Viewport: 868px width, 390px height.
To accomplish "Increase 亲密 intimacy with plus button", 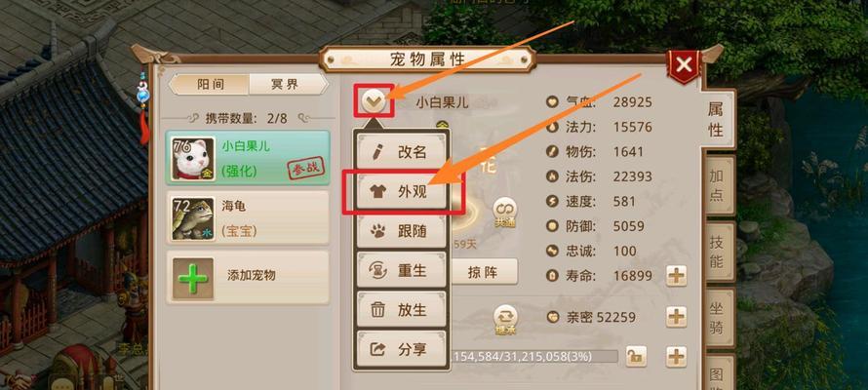I will pos(676,317).
